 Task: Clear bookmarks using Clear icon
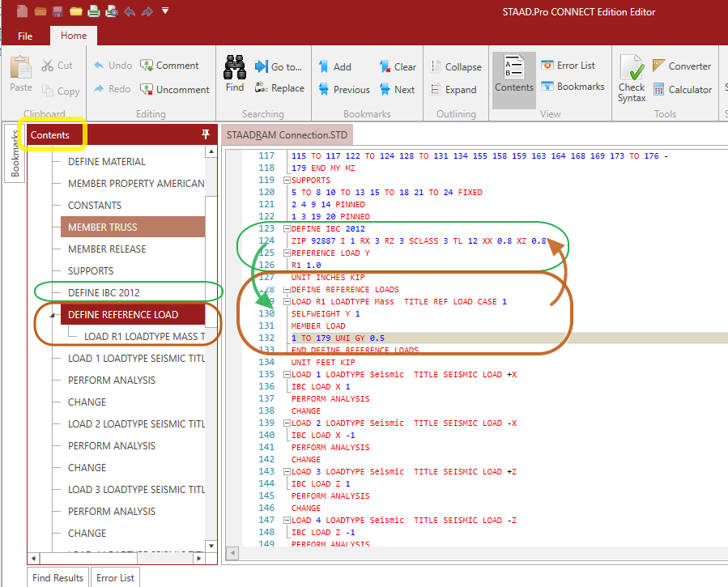point(397,67)
